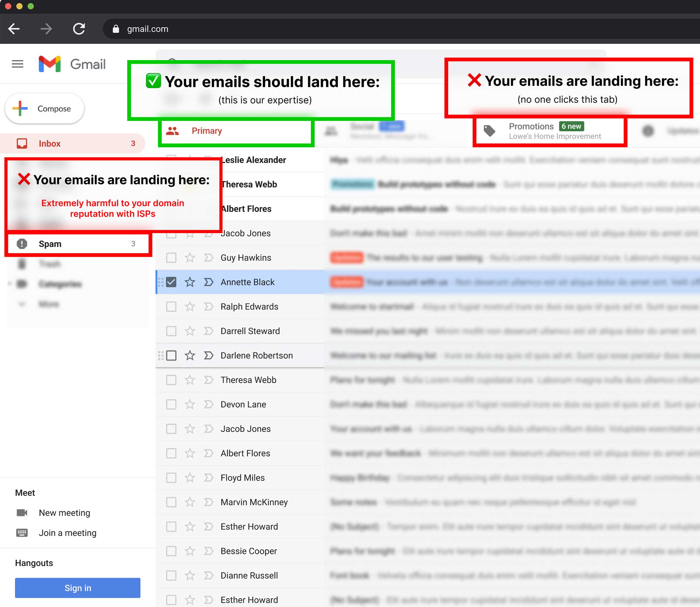Star the Annette Black email

click(x=190, y=282)
